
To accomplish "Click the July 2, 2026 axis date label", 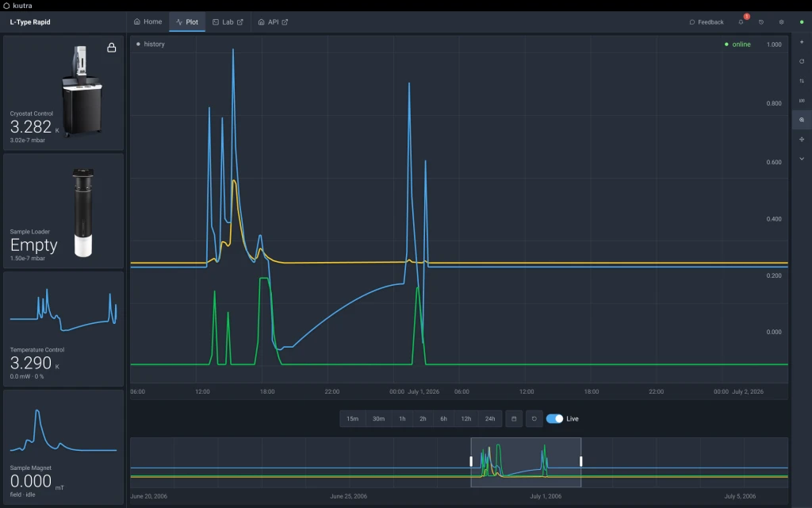I will (747, 391).
